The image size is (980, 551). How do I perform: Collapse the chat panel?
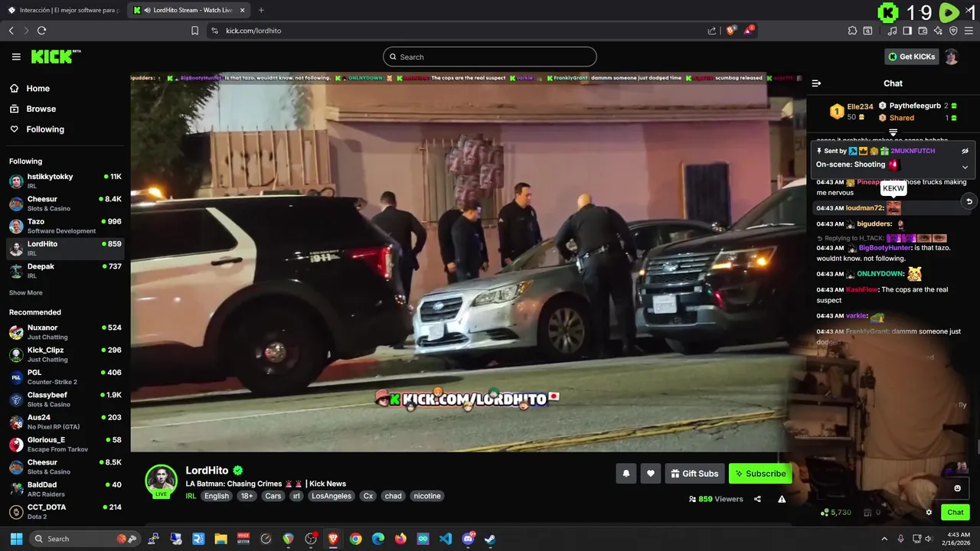(x=816, y=83)
